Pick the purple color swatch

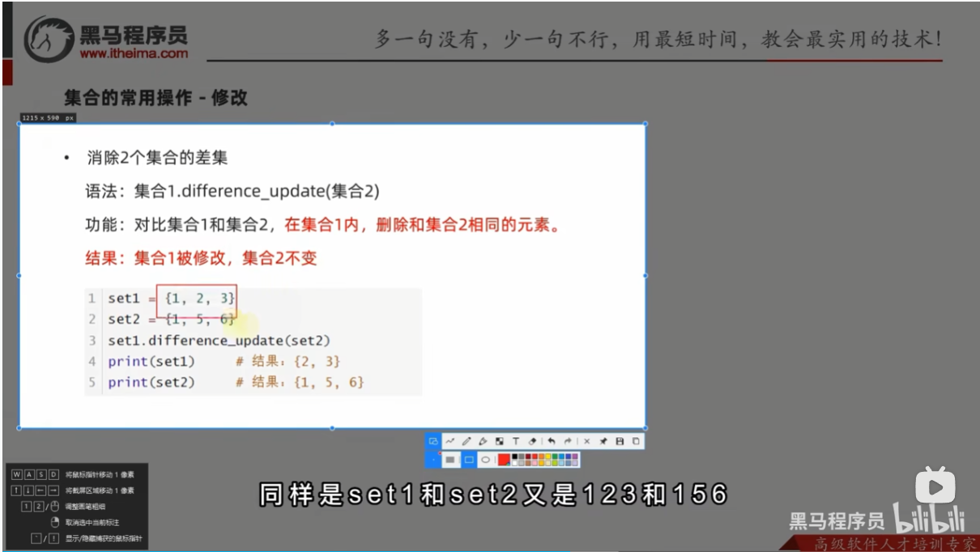[575, 456]
